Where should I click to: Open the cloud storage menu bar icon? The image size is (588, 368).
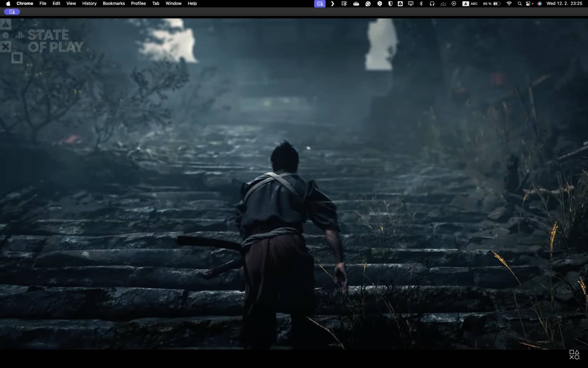coord(356,3)
